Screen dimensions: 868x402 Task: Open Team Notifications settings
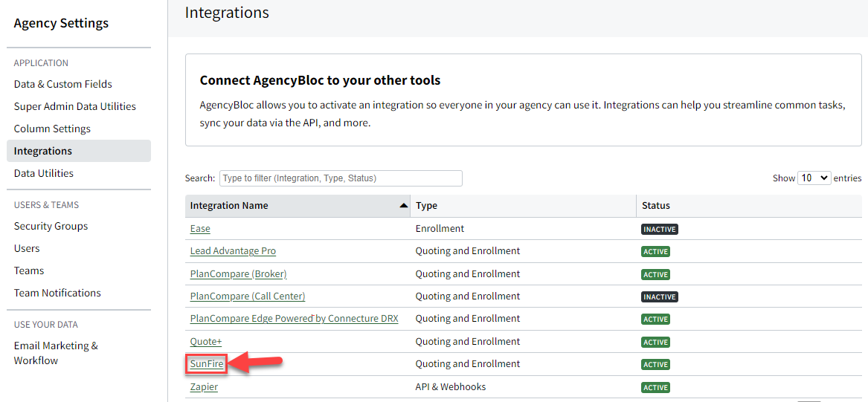tap(57, 293)
